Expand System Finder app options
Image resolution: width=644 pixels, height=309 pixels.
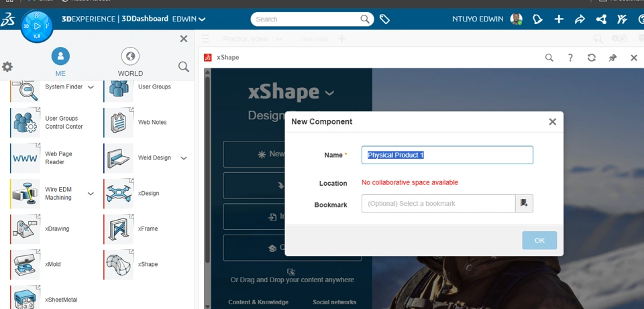91,87
